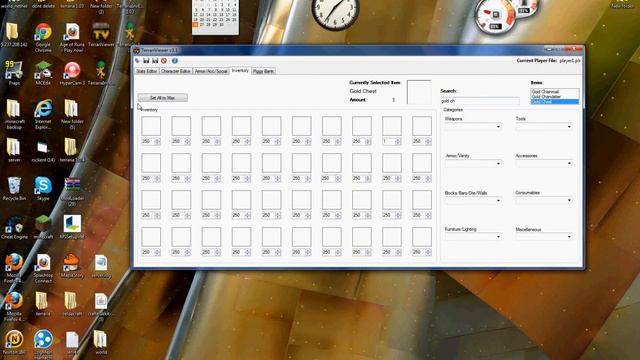Click the stepper beside the amount 1 slot

(398, 142)
